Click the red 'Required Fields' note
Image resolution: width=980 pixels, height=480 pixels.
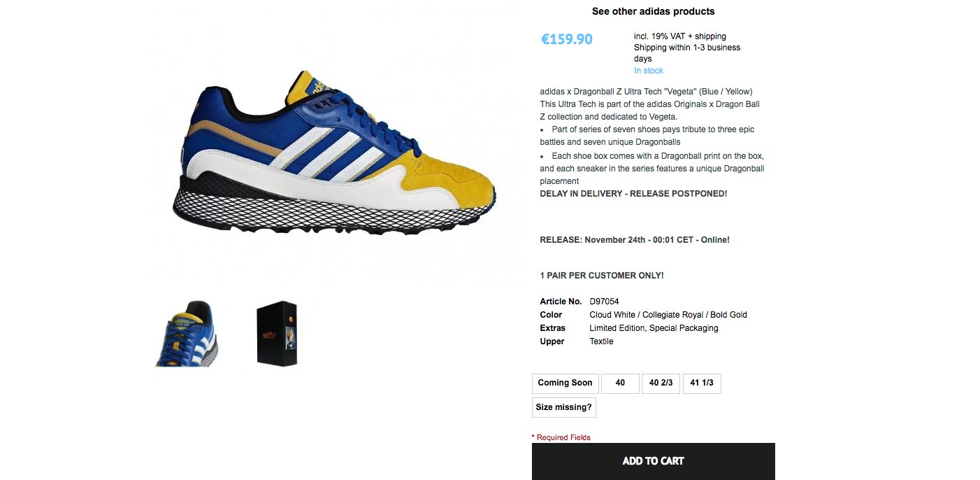coord(561,437)
